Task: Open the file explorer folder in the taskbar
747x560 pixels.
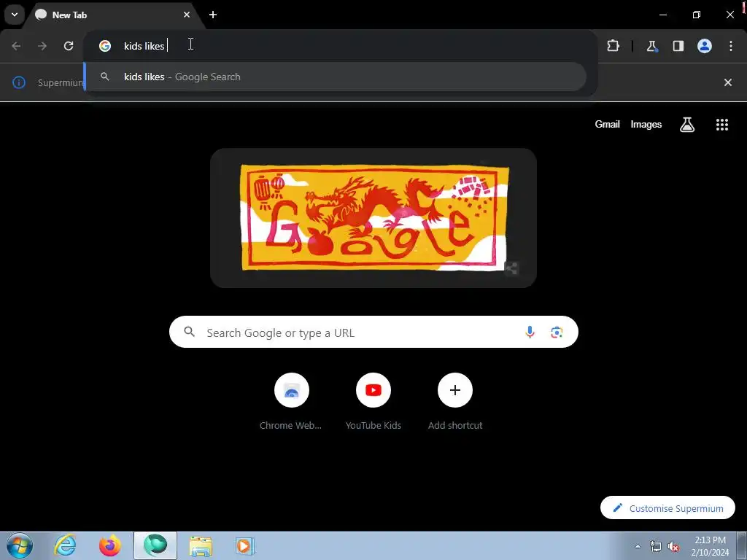Action: coord(201,545)
